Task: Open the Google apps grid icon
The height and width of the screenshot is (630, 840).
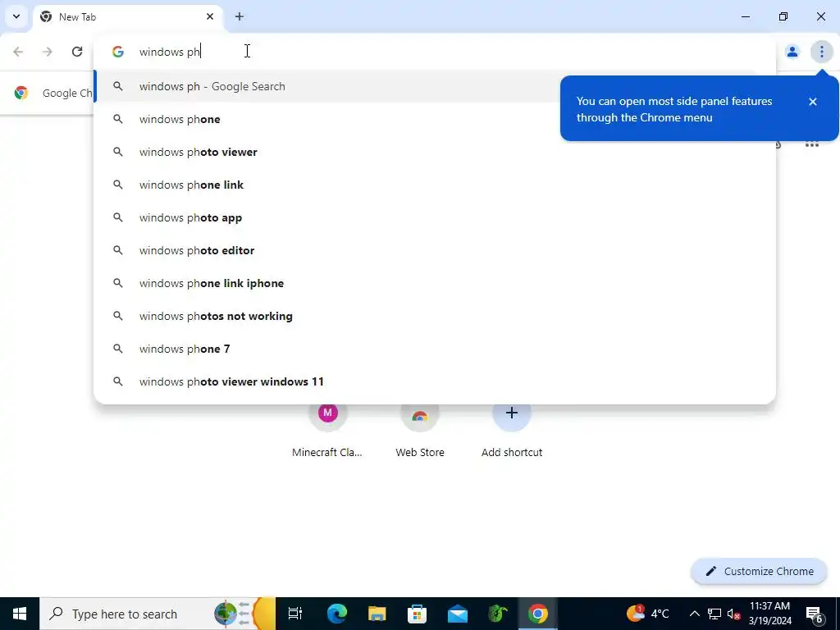Action: (x=812, y=144)
